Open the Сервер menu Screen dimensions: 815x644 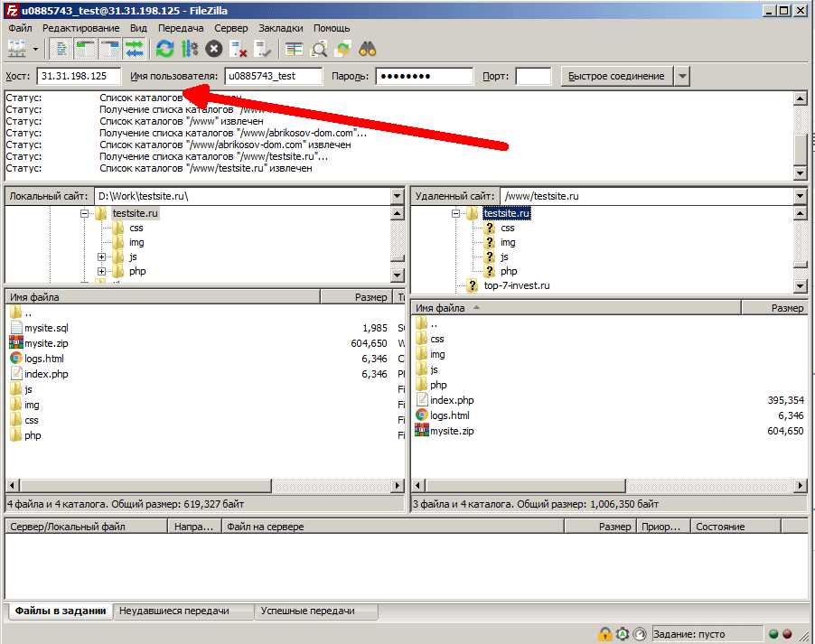pyautogui.click(x=230, y=28)
